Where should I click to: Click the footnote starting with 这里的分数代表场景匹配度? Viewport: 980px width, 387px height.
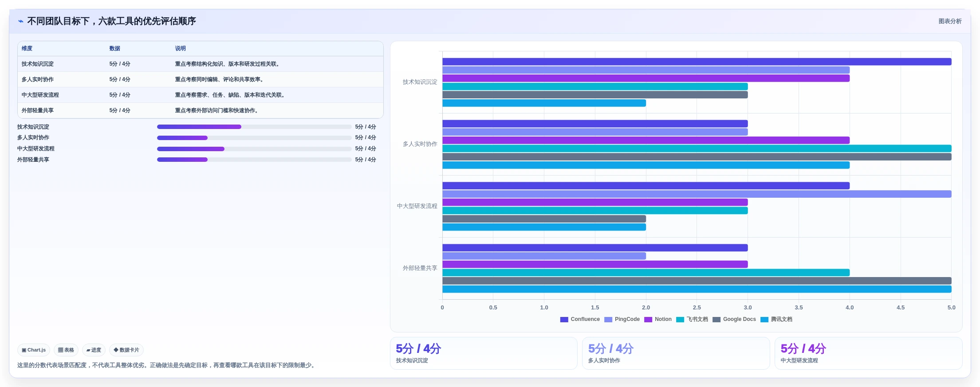pos(167,365)
